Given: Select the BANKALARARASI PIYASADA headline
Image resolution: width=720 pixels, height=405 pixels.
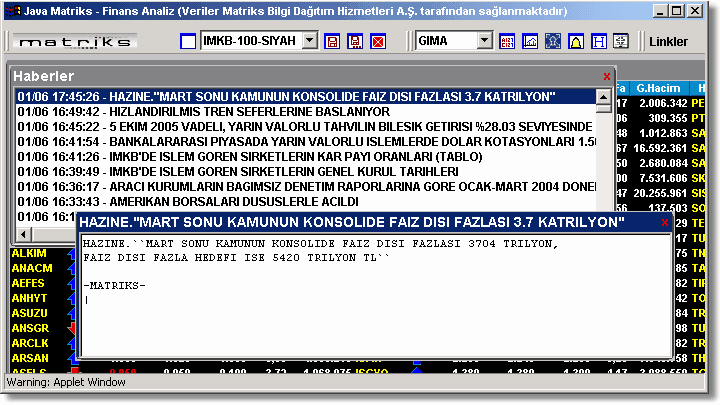Looking at the screenshot, I should pos(305,141).
